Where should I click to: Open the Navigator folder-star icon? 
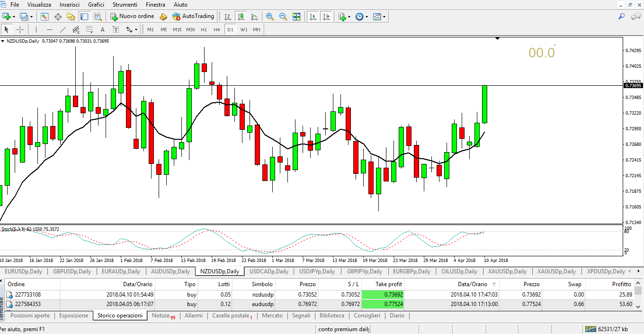click(71, 17)
